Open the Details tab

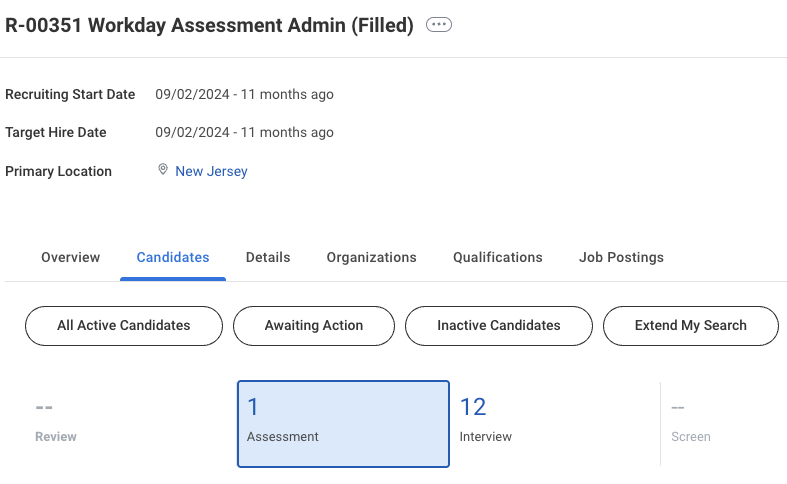pyautogui.click(x=268, y=257)
